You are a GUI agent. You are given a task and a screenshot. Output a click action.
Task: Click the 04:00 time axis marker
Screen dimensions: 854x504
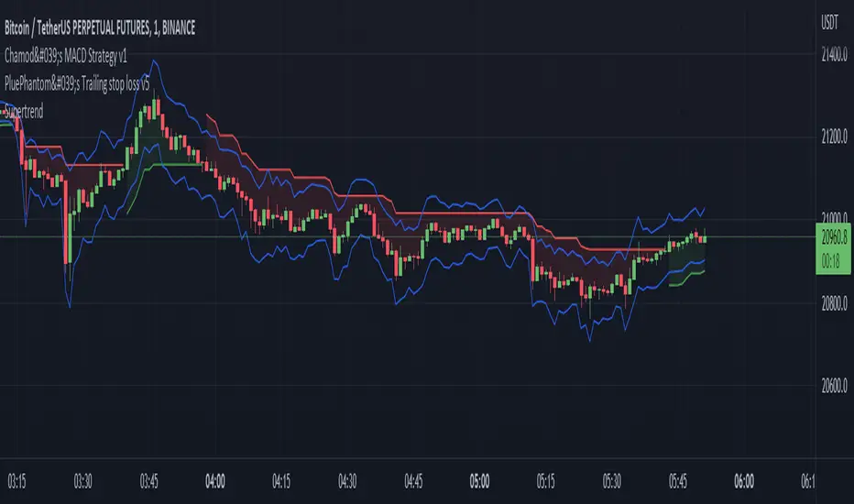(x=215, y=481)
